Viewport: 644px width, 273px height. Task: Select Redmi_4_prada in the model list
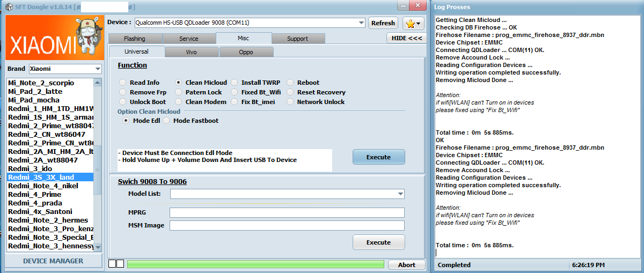point(35,203)
